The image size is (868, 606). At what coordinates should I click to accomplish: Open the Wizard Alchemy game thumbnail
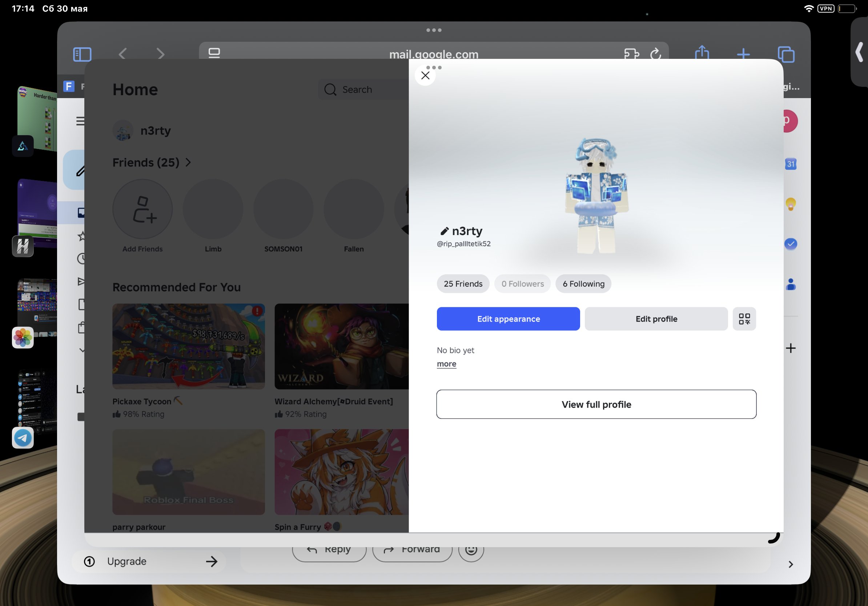[342, 347]
